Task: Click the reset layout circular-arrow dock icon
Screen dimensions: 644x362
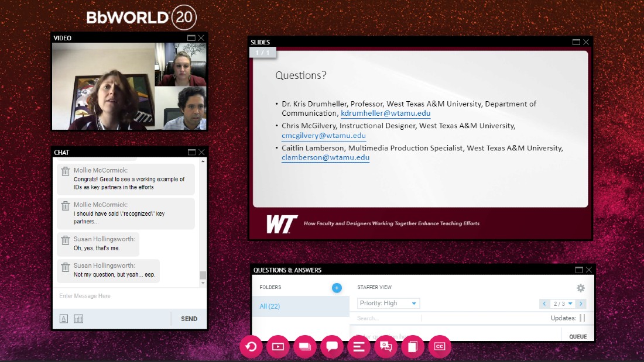Action: pos(251,346)
